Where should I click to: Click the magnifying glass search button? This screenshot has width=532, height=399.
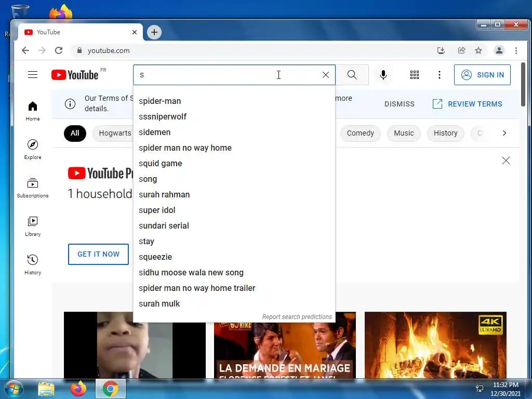352,75
